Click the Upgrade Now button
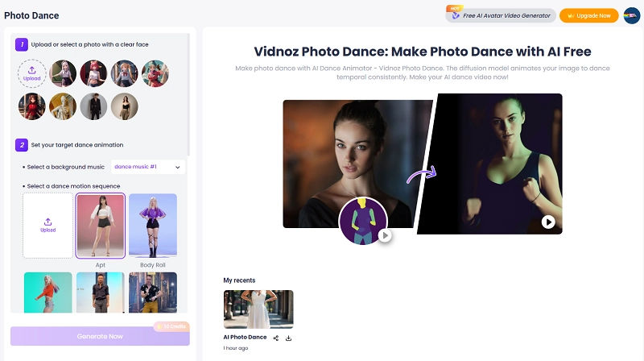 [589, 15]
